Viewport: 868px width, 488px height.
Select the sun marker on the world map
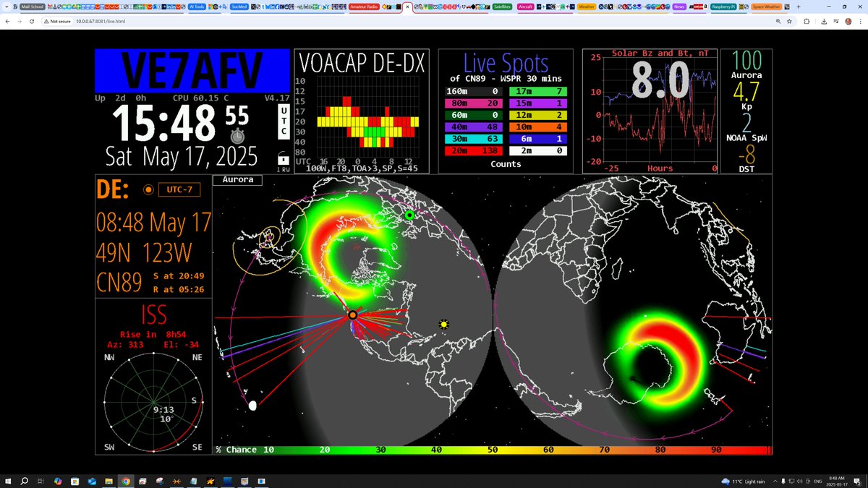coord(443,325)
